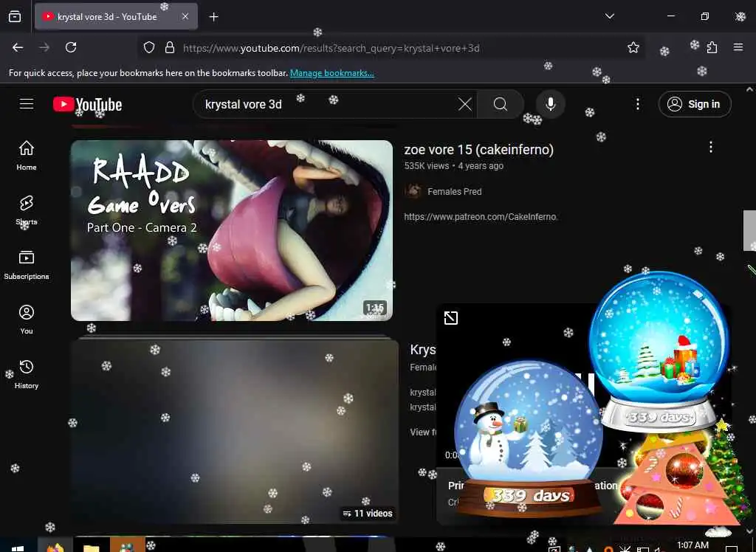Open Firefox View tab icon
756x552 pixels.
[15, 16]
